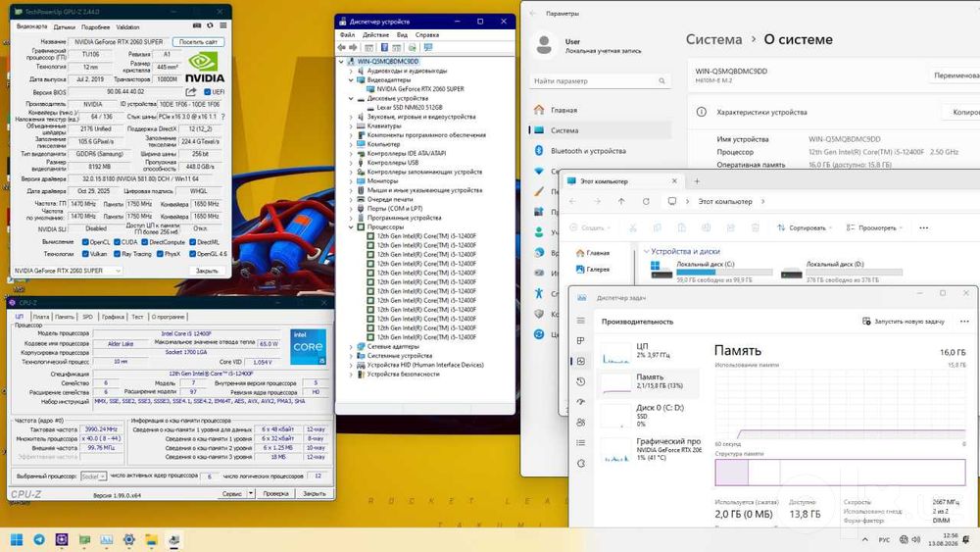Toggle the Ray Tracing checkbox
This screenshot has height=552, width=980.
tap(117, 254)
